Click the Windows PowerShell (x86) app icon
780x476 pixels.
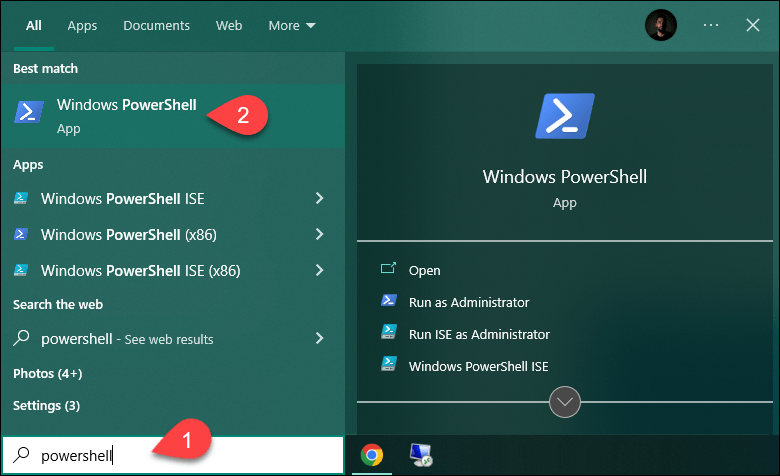point(20,234)
